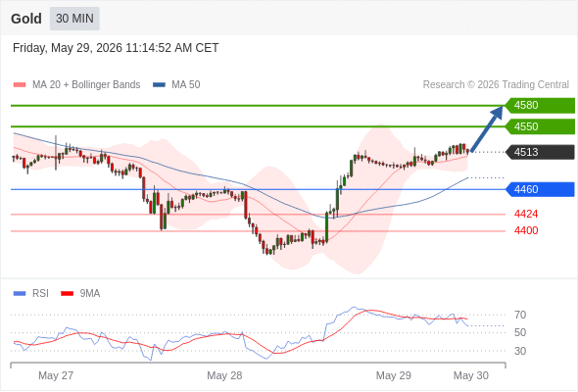Click the 30 MIN timeframe button
Screen dimensions: 578x392
pos(74,19)
